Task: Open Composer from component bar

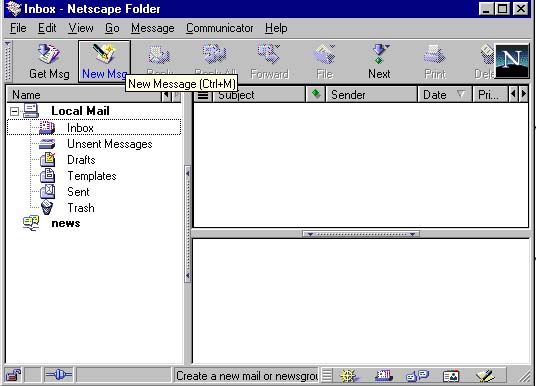Action: click(x=485, y=376)
